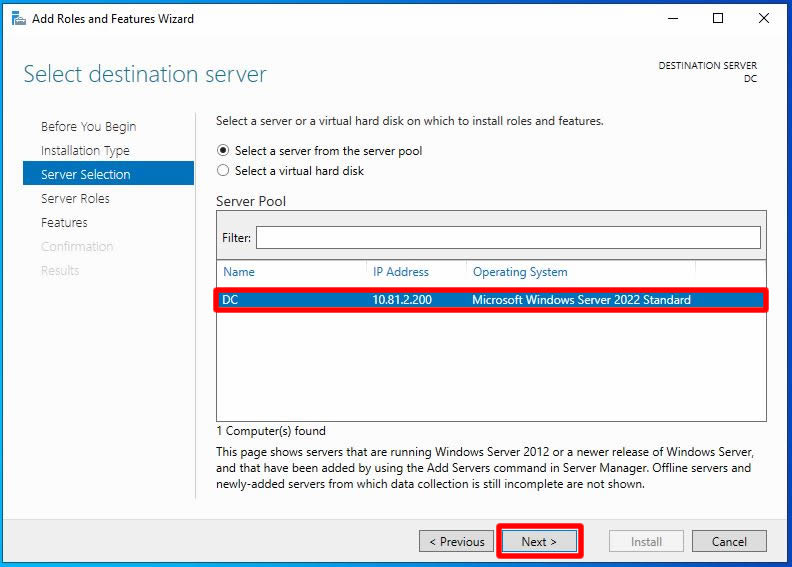This screenshot has width=792, height=567.
Task: Go back with Previous button
Action: coord(456,541)
